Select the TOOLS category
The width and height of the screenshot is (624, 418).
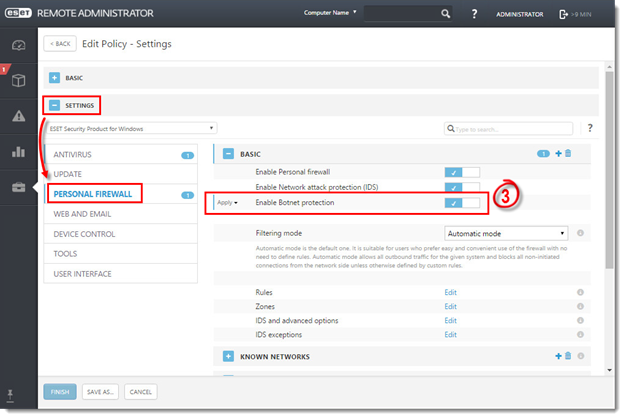coord(121,254)
